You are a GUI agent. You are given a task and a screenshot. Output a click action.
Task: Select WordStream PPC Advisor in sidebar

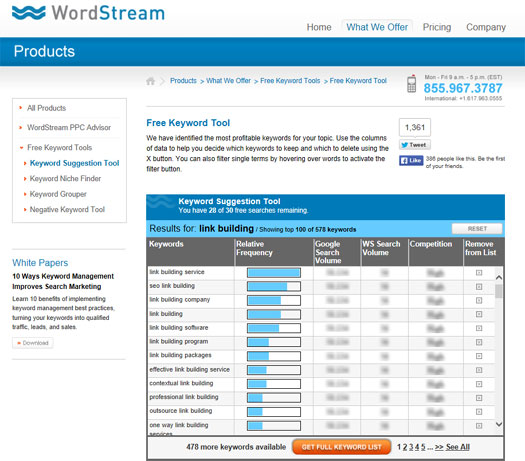tap(69, 128)
